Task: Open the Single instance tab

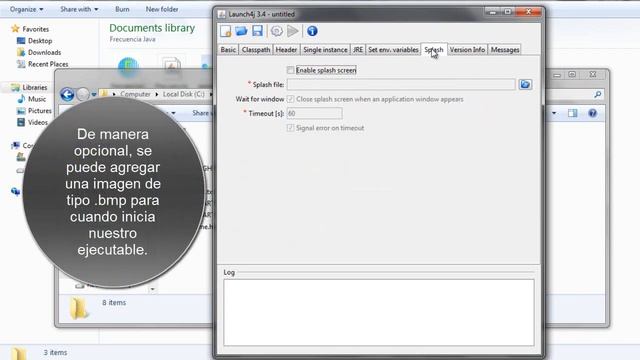Action: [325, 50]
